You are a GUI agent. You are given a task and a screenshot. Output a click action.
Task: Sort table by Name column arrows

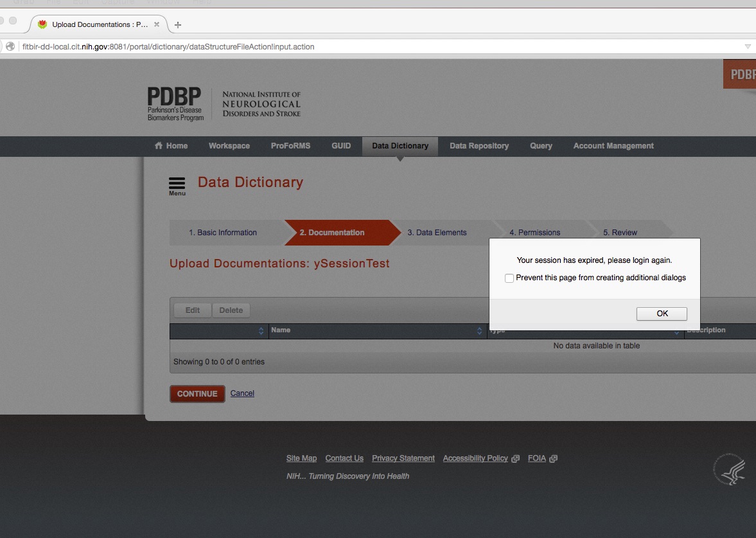coord(479,330)
